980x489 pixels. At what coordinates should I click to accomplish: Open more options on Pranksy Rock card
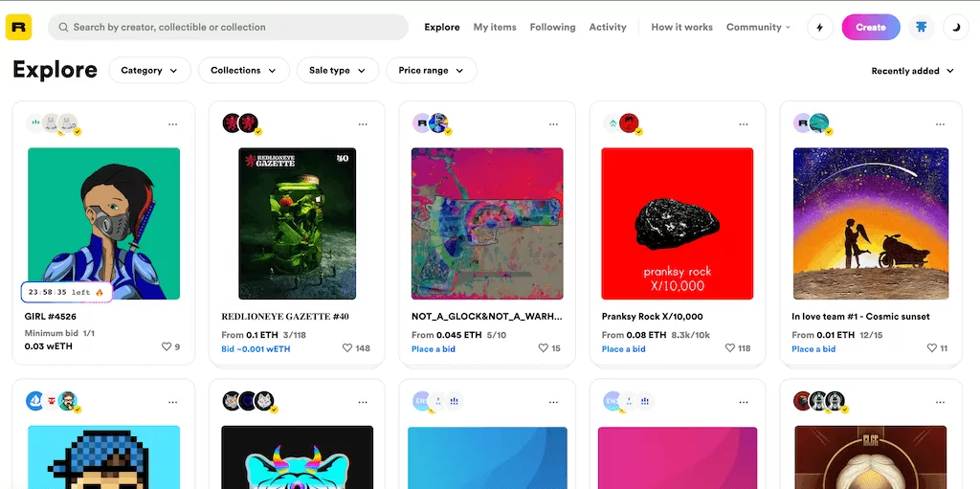coord(743,124)
